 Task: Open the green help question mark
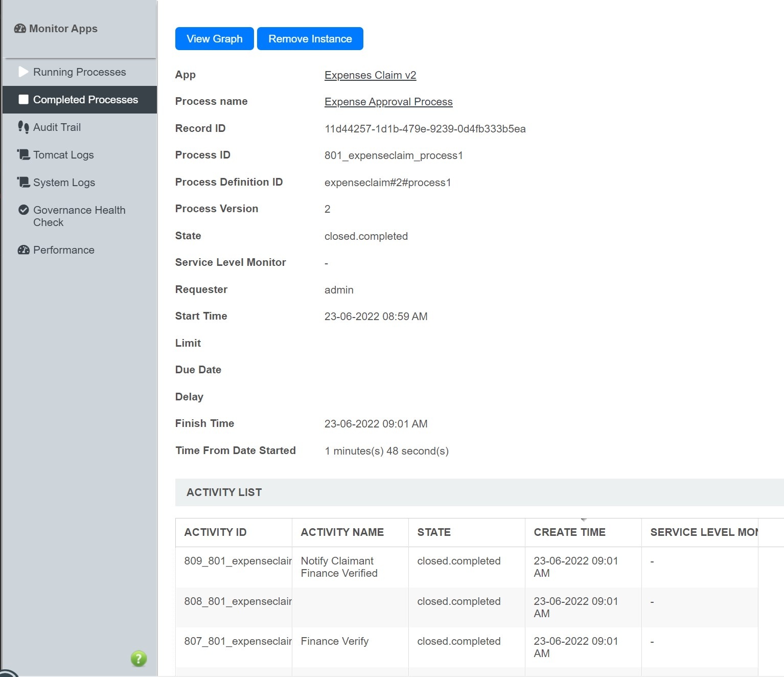139,659
